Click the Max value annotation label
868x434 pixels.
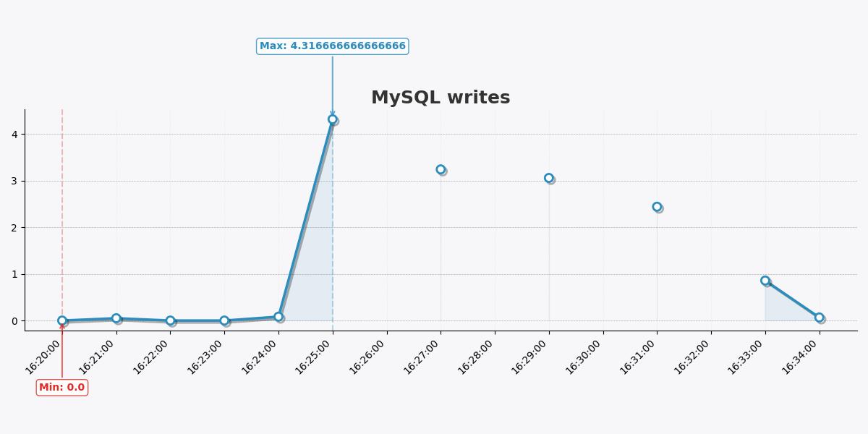[x=333, y=46]
